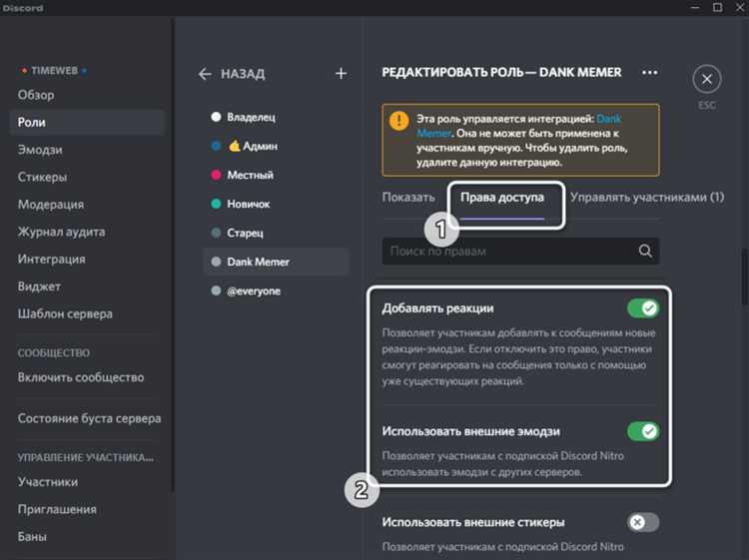Click Использовать внешние эмодзи permission title
The height and width of the screenshot is (560, 749).
[x=470, y=431]
